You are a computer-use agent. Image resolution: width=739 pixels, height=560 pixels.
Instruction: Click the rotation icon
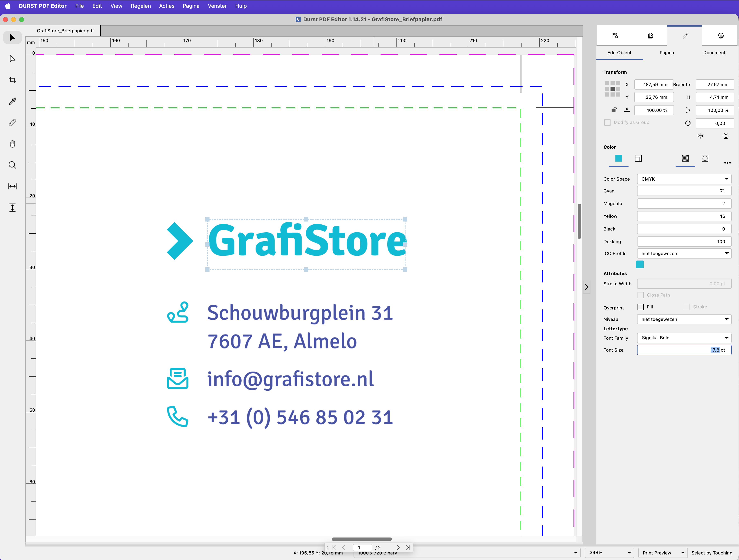tap(688, 123)
